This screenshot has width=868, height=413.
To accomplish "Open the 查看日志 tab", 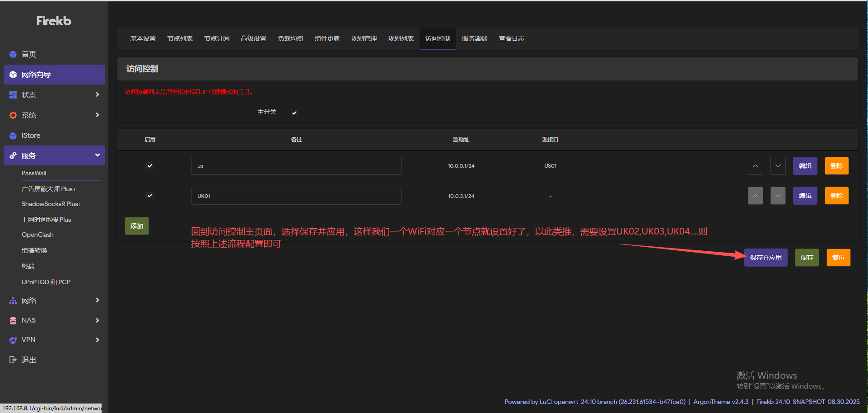I will tap(511, 38).
